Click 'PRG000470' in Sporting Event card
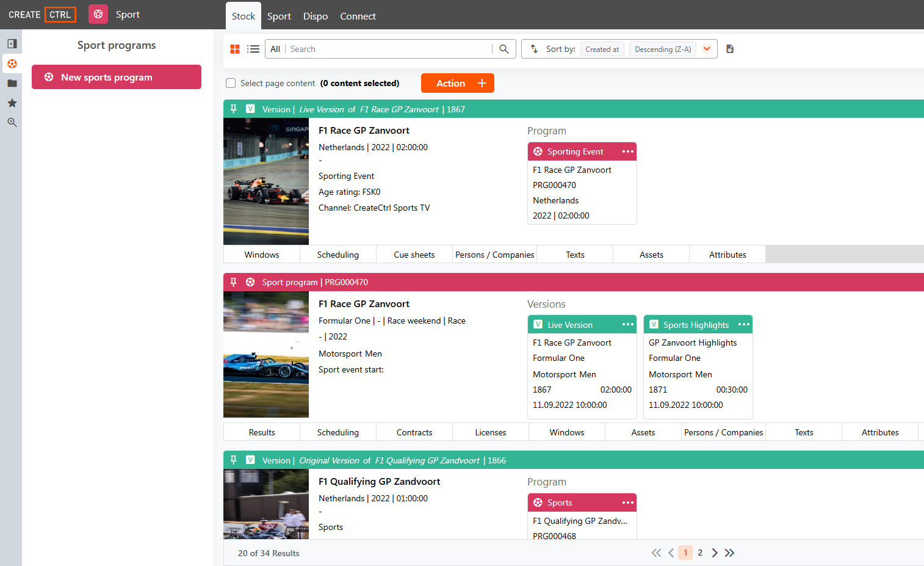 pos(554,185)
